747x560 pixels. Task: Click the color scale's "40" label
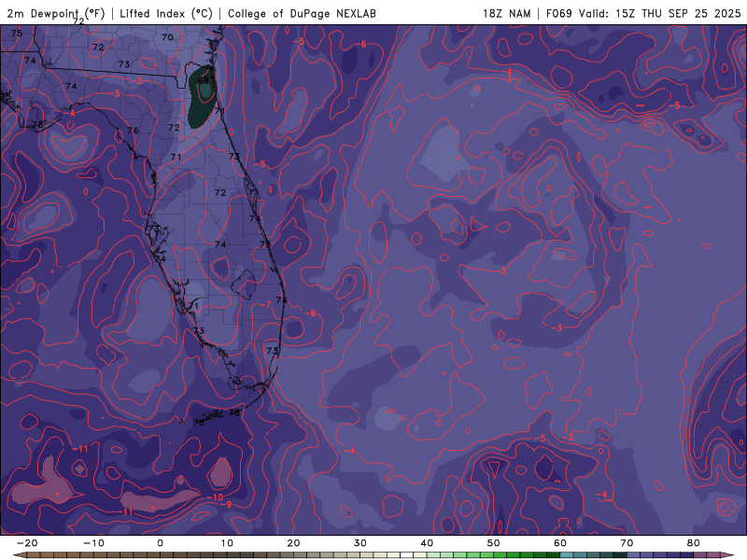tap(427, 543)
